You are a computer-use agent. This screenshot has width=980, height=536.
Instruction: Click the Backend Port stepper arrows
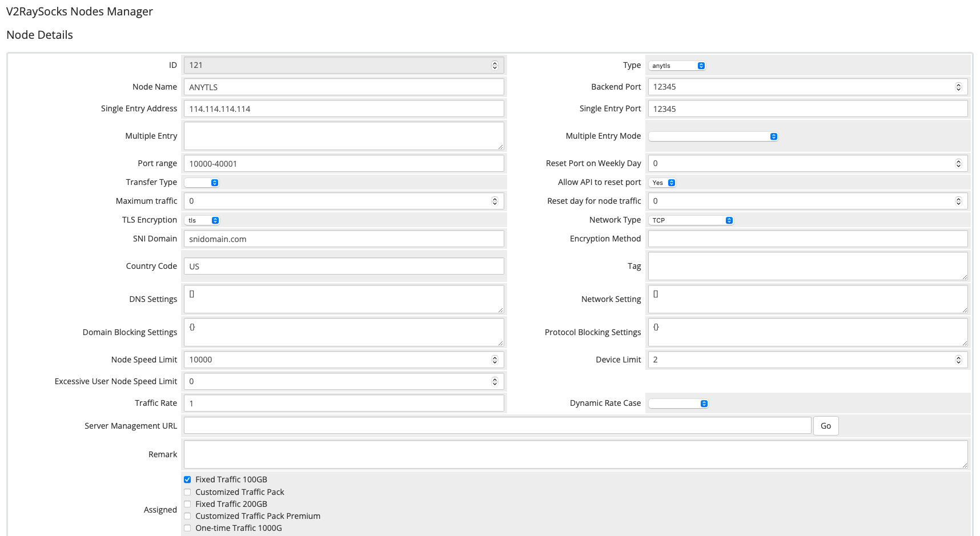point(958,87)
